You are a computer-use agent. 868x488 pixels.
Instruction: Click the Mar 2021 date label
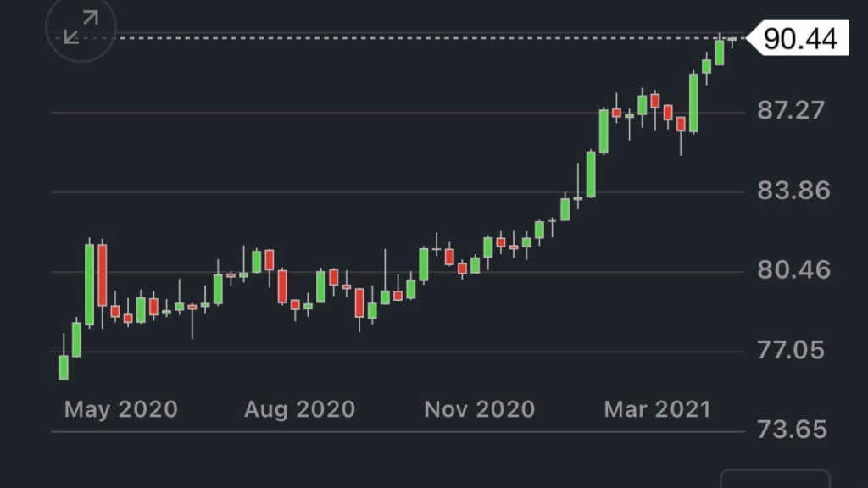[x=657, y=410]
